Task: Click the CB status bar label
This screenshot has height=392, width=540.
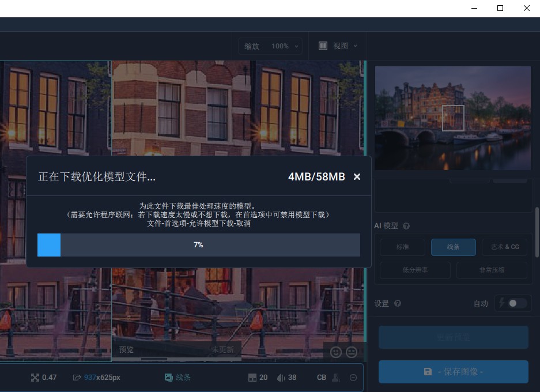Action: 322,378
